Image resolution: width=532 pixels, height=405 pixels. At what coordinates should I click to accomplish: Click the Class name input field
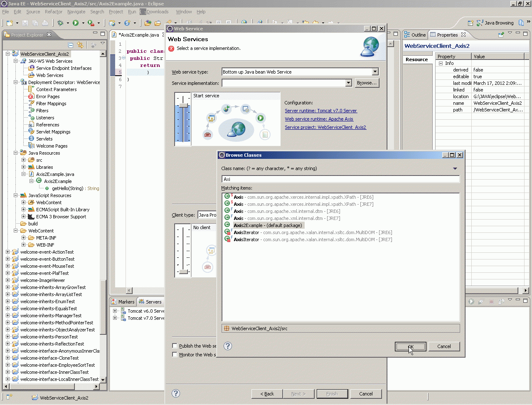pos(341,179)
